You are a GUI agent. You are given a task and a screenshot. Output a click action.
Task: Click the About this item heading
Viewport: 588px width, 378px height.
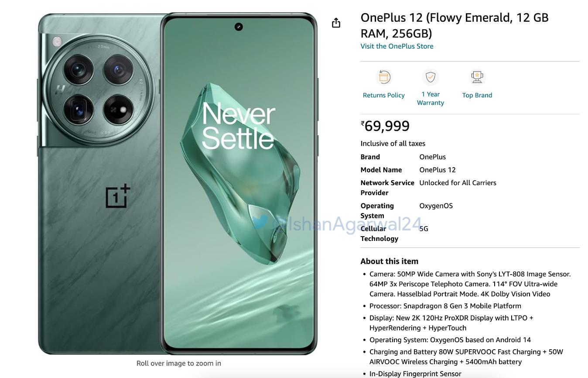click(x=390, y=261)
